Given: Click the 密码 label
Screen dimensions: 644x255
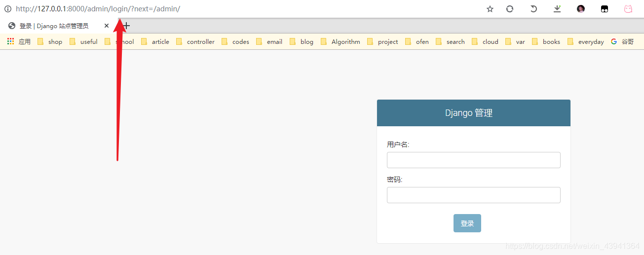Looking at the screenshot, I should click(x=395, y=180).
